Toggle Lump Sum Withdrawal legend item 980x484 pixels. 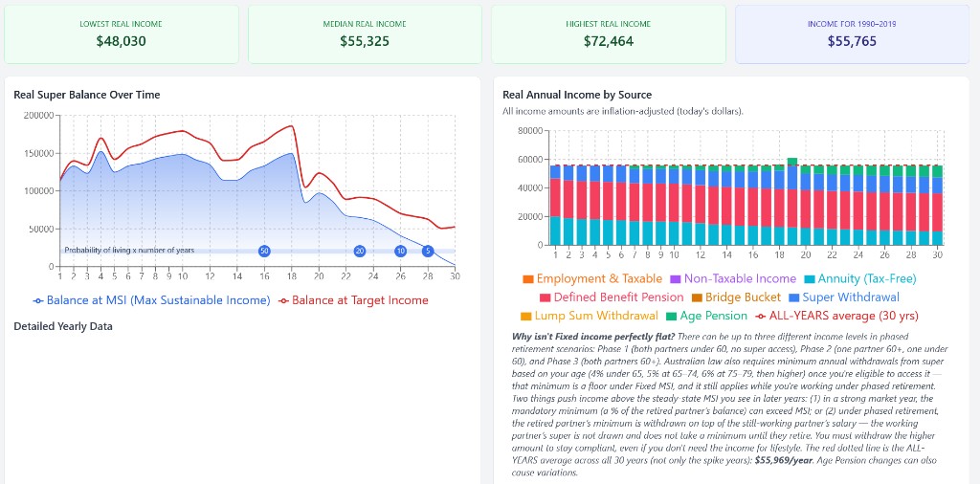click(590, 316)
